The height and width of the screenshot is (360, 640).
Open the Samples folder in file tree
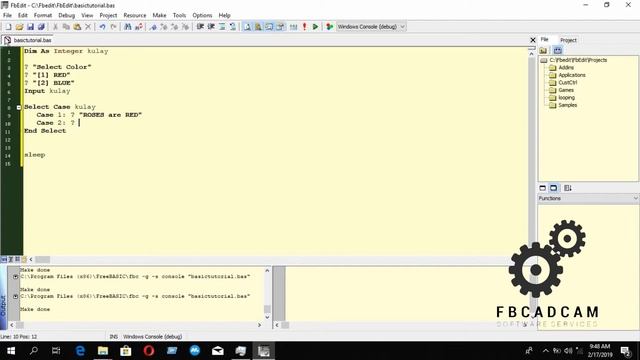tap(567, 105)
